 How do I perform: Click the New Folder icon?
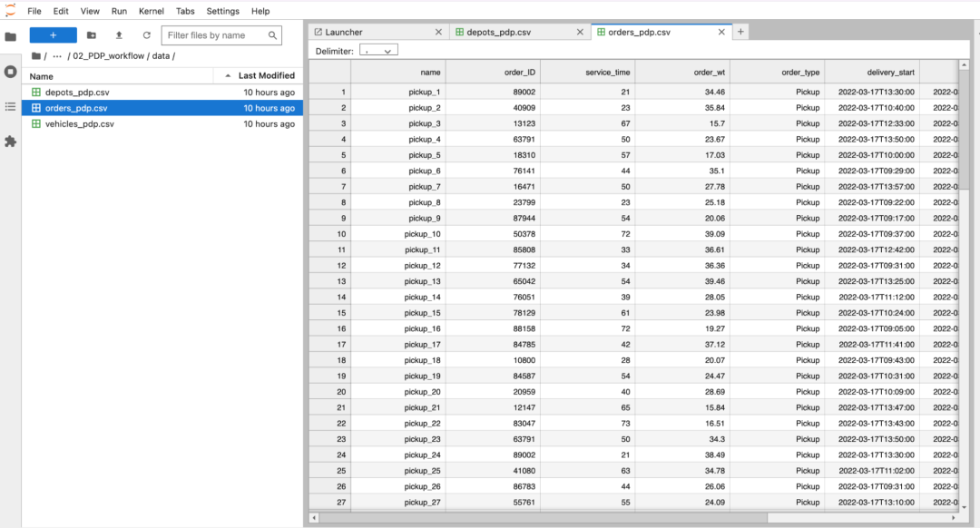tap(92, 35)
